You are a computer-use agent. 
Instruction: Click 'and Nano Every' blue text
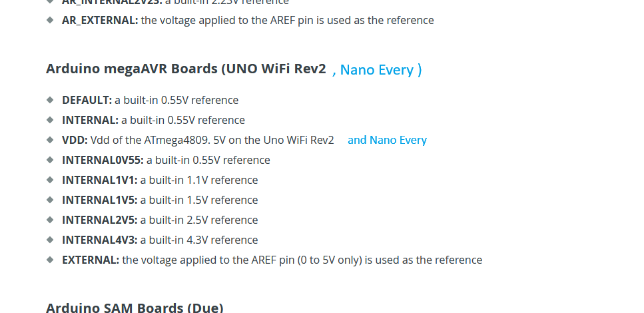(x=388, y=140)
